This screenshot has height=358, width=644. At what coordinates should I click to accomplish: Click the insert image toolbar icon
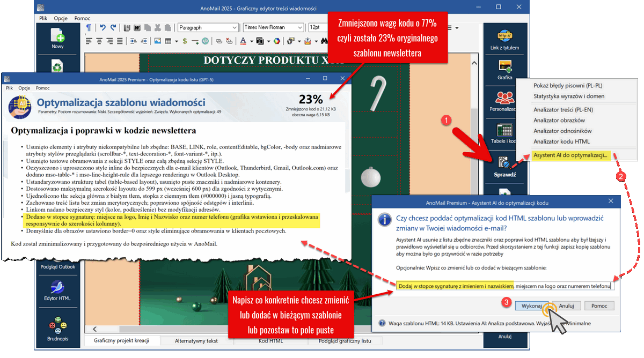(x=158, y=41)
